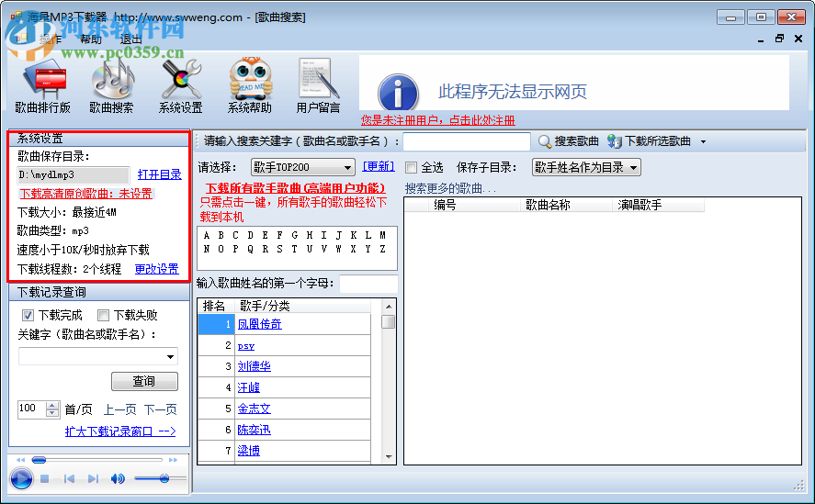Click the next track button
Image resolution: width=815 pixels, height=504 pixels.
93,478
